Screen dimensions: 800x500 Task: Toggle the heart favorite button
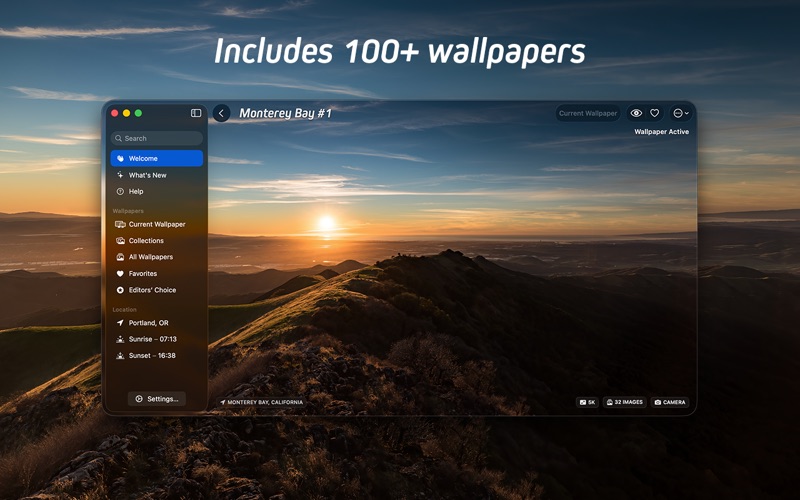pos(655,113)
